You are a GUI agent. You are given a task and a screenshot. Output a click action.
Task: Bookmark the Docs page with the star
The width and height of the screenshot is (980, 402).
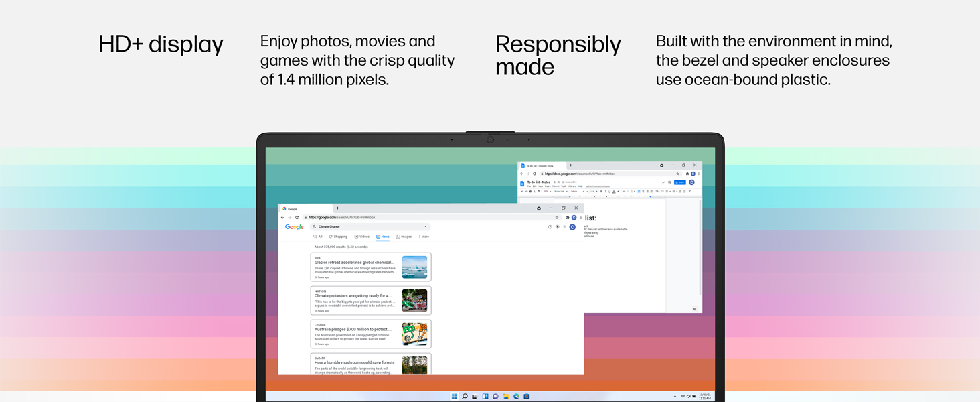coord(677,174)
